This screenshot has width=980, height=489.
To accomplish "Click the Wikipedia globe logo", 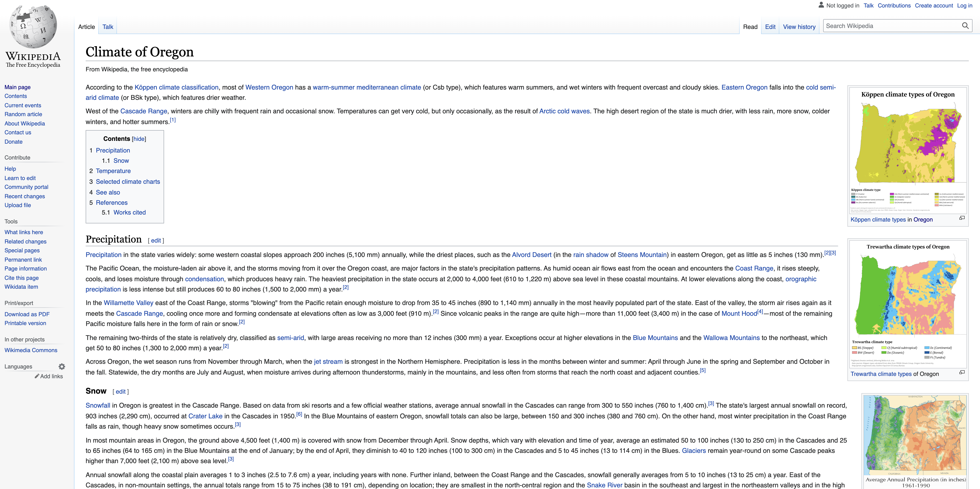I will 33,27.
